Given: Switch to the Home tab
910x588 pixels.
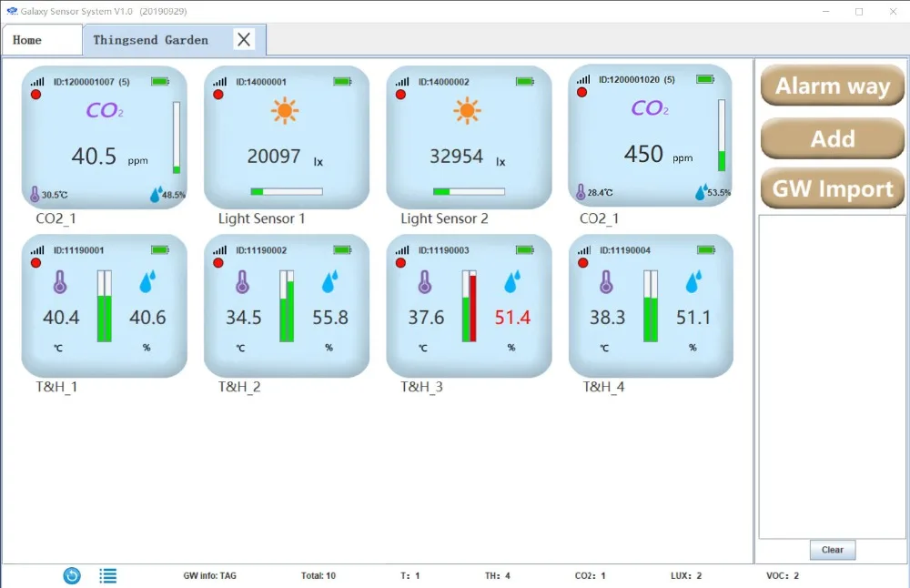Looking at the screenshot, I should click(x=43, y=40).
